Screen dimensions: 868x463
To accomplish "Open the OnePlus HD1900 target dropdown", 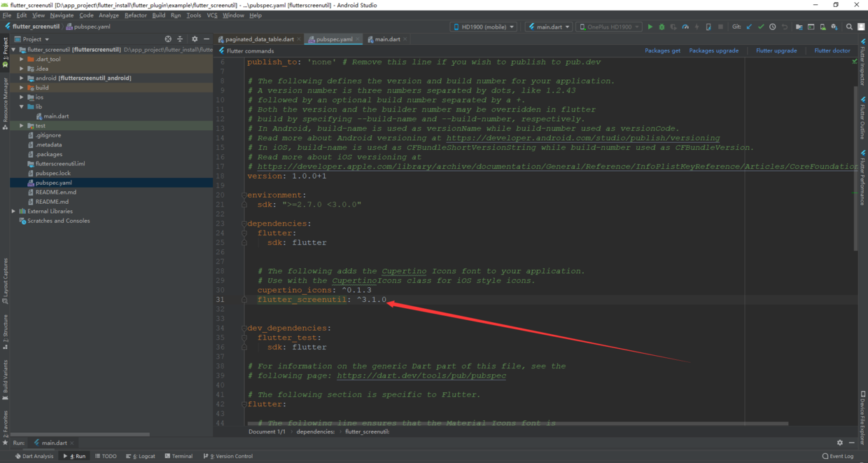I will (608, 27).
